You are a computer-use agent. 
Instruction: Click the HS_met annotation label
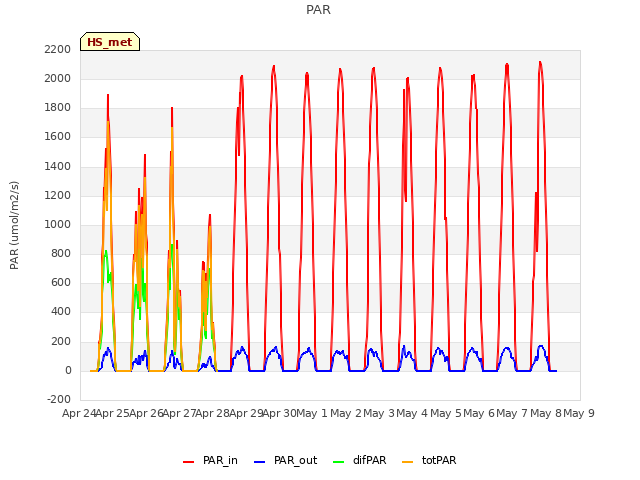[110, 42]
